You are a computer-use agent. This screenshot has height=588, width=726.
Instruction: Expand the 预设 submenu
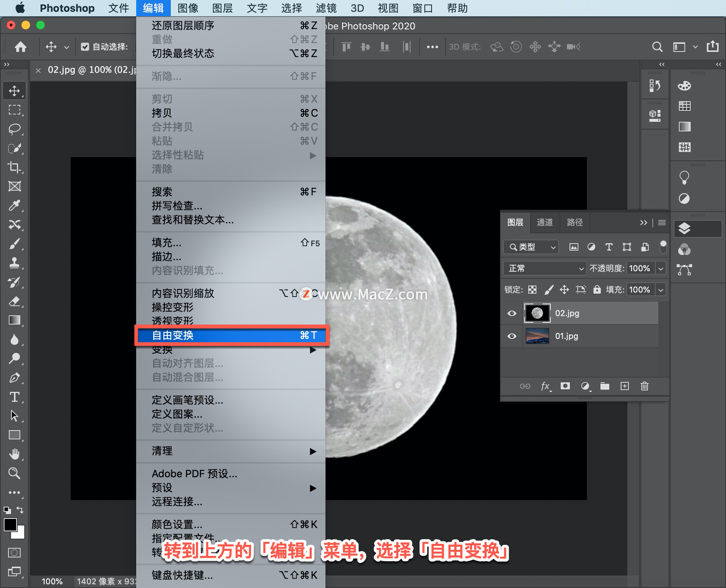231,488
